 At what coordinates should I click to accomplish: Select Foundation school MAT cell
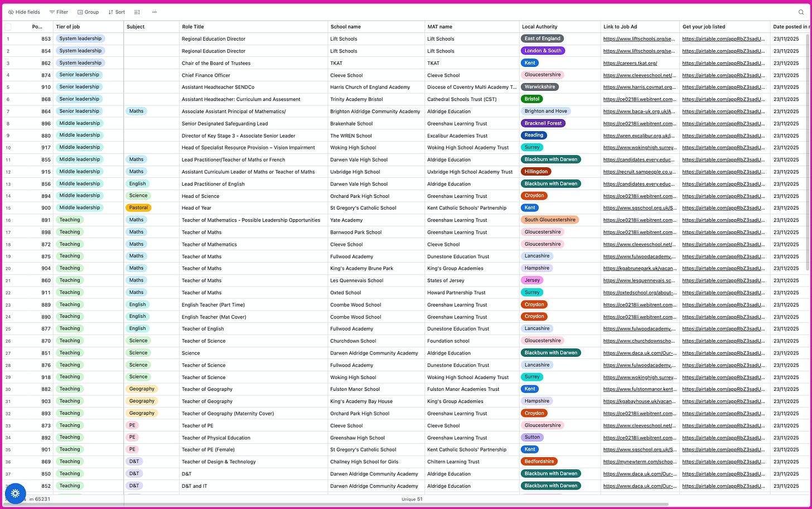pos(472,341)
